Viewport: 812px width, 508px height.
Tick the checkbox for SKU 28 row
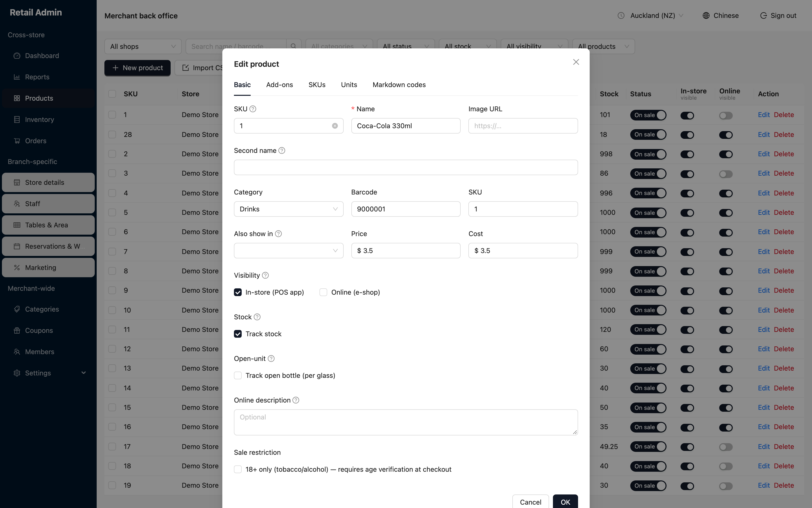pyautogui.click(x=112, y=135)
